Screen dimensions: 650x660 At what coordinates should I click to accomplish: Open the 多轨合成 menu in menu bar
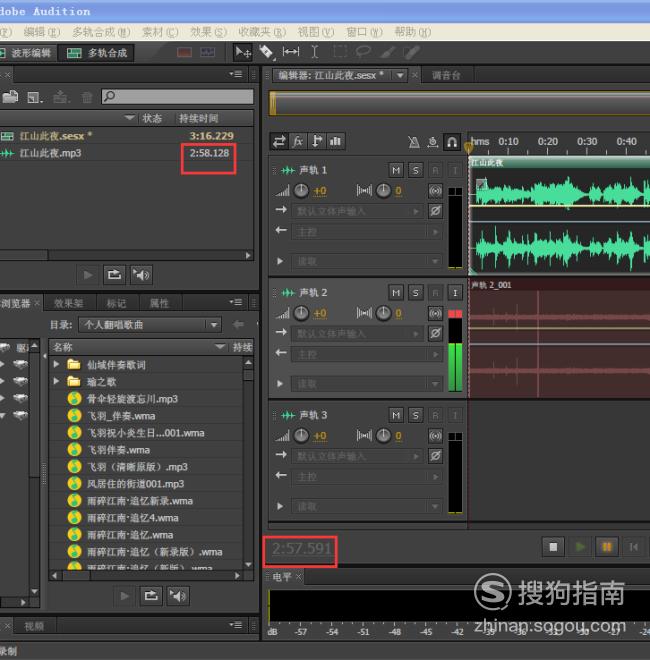(x=101, y=32)
